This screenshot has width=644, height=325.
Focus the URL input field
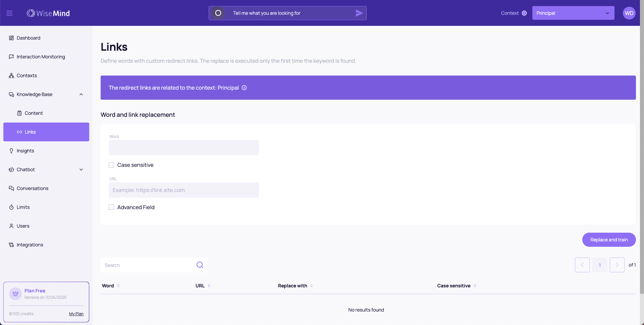coord(183,190)
